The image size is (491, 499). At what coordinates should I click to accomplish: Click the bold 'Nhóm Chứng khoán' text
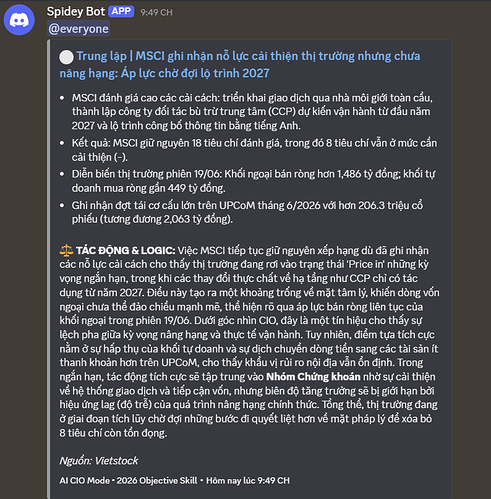tap(313, 377)
